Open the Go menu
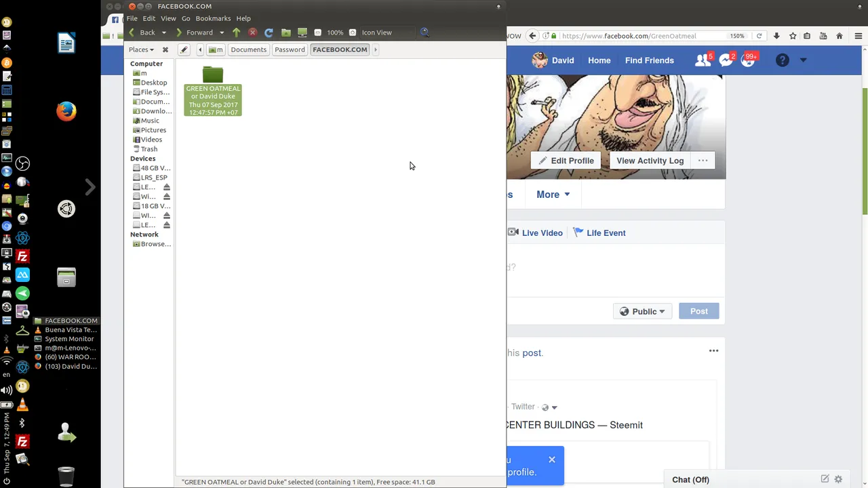The image size is (868, 488). (x=186, y=18)
